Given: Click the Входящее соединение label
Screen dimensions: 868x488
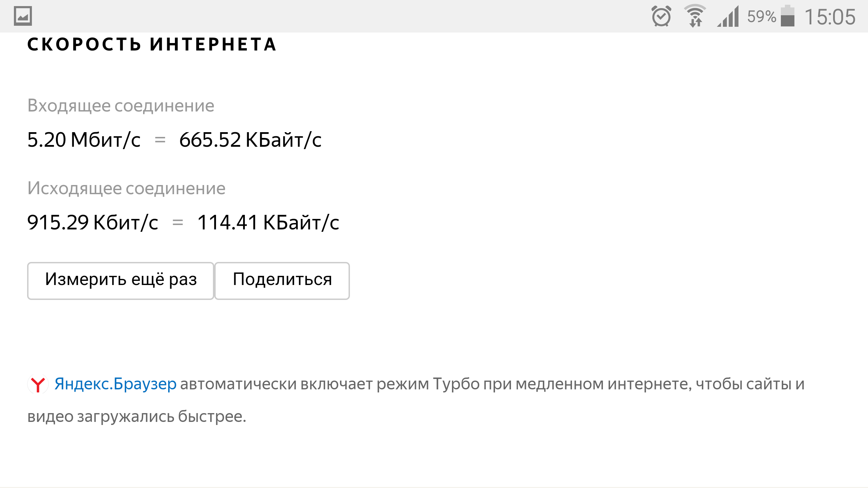Looking at the screenshot, I should point(121,106).
